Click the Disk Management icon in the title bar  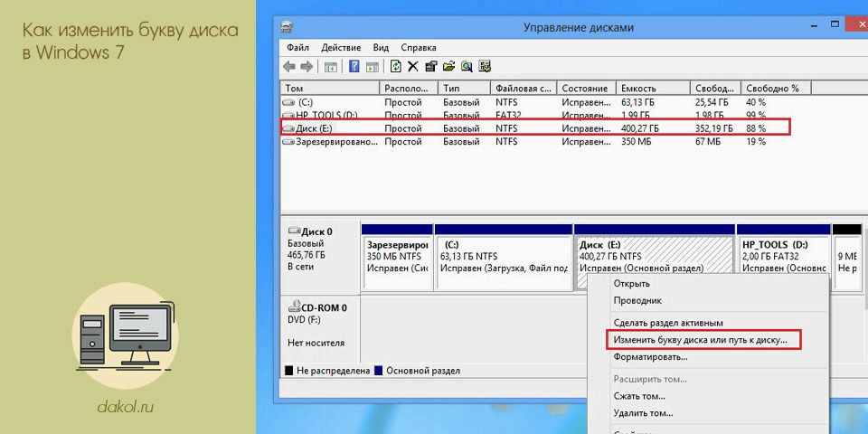click(287, 27)
